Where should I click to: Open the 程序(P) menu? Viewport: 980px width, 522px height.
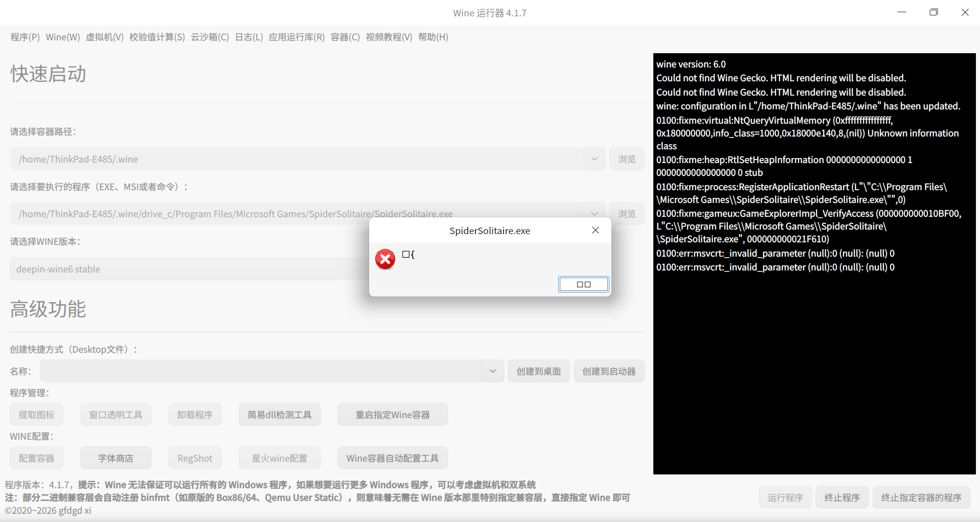(x=24, y=37)
